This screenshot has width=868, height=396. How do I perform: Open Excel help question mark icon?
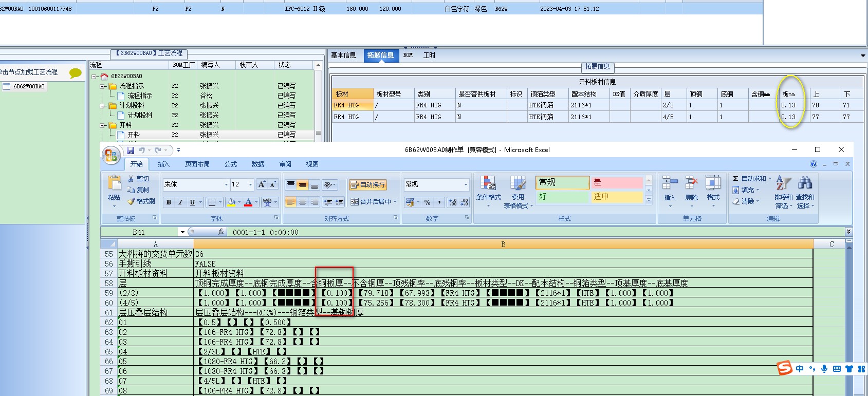point(814,164)
